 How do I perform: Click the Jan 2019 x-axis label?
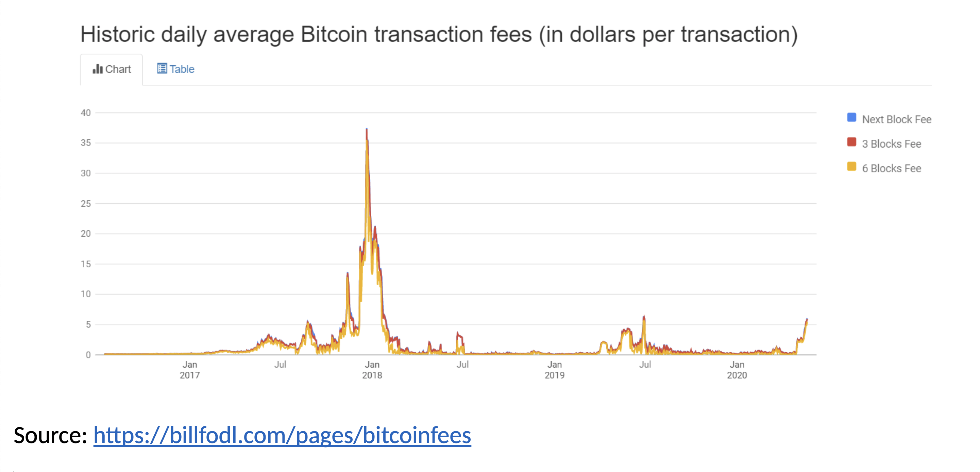(x=554, y=370)
